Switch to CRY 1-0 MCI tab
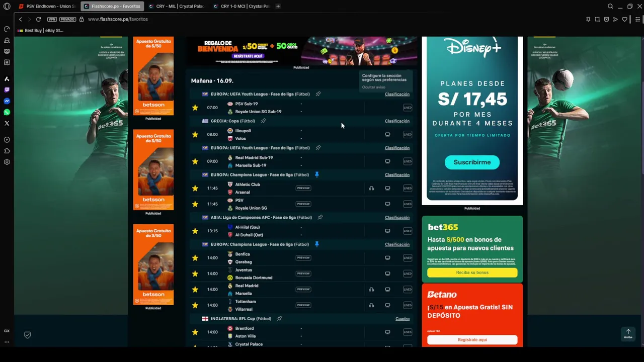This screenshot has width=644, height=362. (241, 7)
